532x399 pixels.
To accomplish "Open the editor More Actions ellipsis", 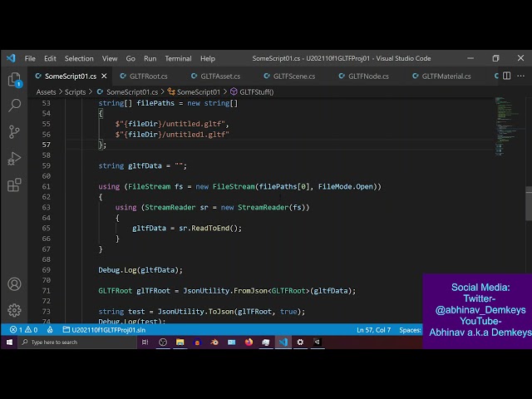I will coord(521,76).
